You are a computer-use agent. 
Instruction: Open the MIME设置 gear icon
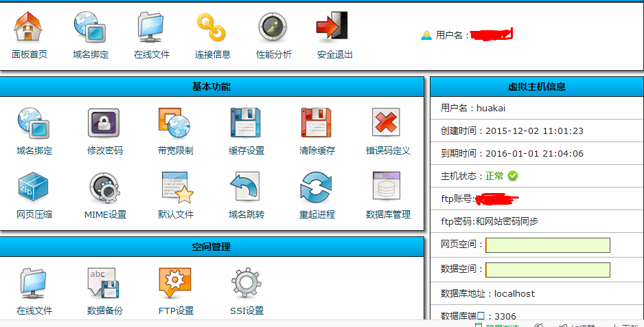click(x=105, y=188)
